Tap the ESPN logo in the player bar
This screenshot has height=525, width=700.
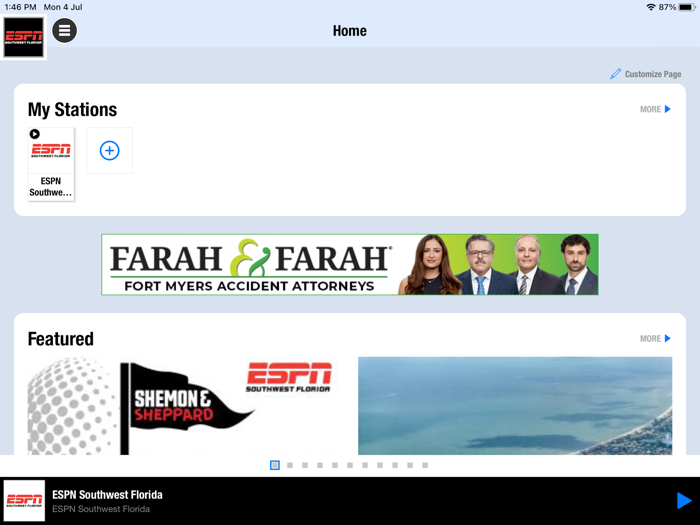[24, 501]
